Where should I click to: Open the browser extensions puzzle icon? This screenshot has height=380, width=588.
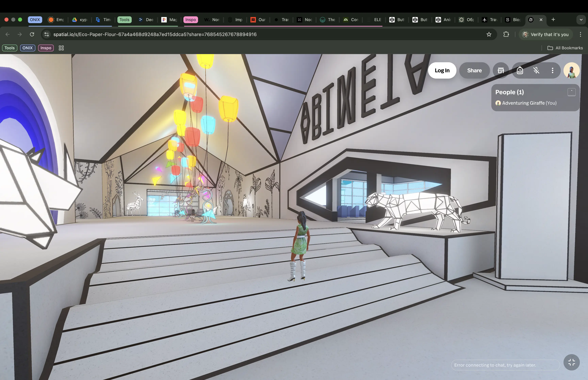point(506,35)
